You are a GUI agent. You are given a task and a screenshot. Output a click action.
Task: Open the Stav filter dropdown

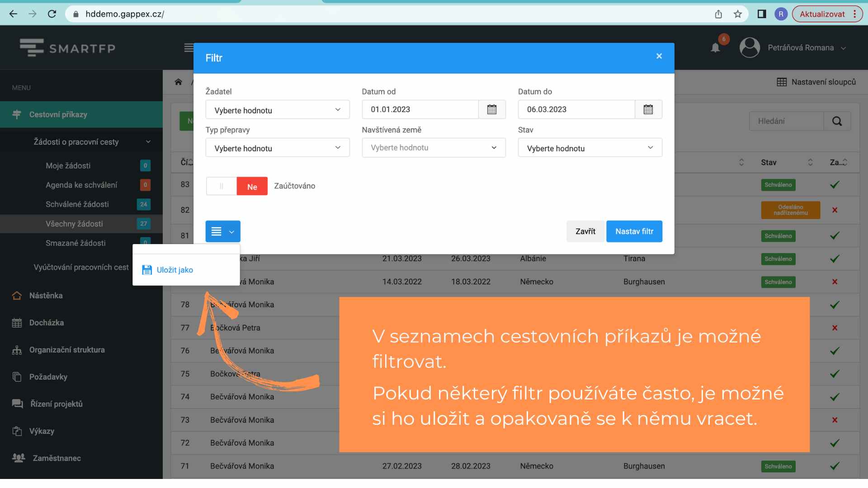pos(590,148)
